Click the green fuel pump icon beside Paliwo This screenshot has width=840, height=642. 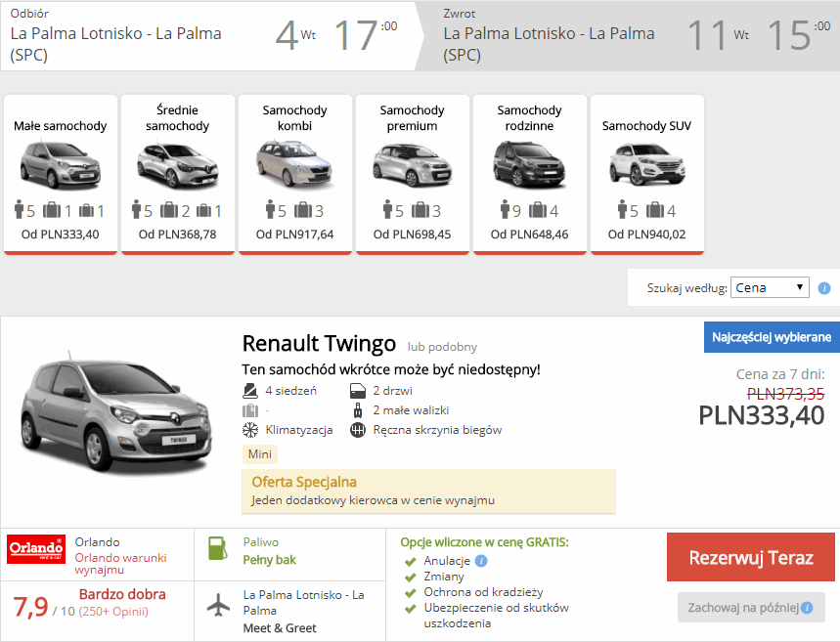[216, 548]
